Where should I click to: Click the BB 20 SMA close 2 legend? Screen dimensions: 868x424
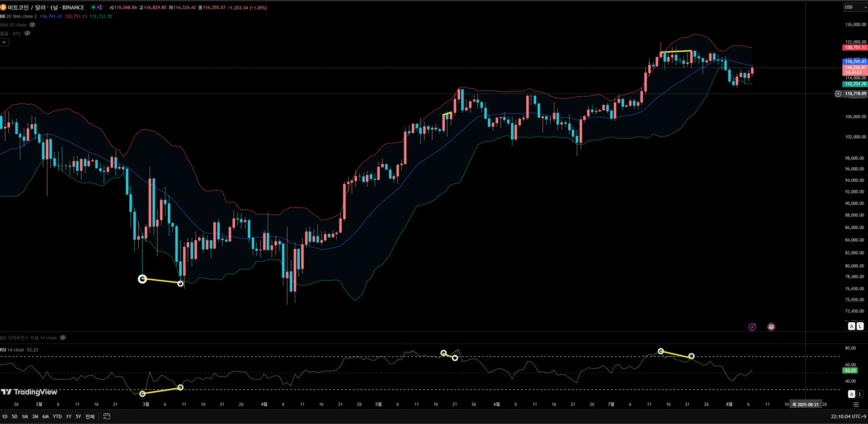(x=19, y=16)
